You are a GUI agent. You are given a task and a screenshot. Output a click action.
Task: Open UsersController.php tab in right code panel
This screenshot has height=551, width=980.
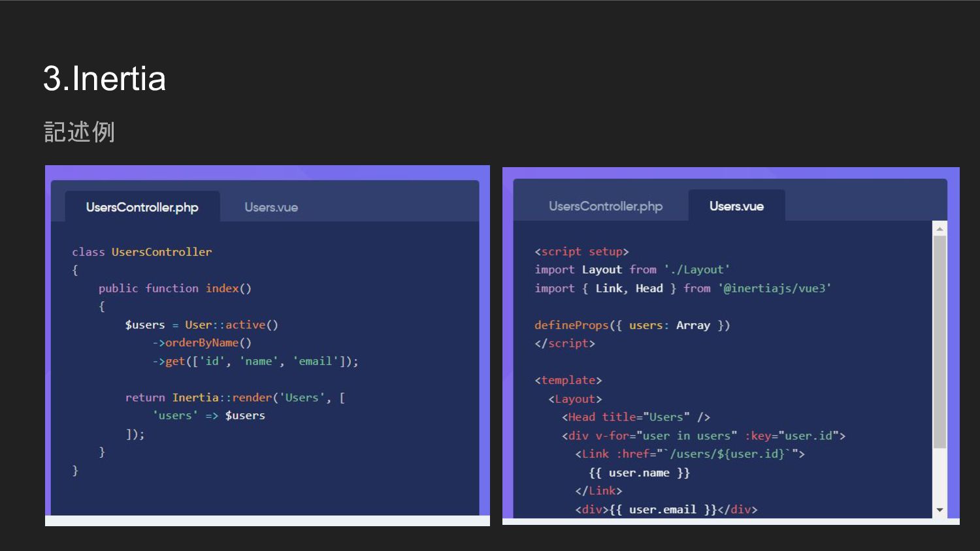pyautogui.click(x=606, y=206)
